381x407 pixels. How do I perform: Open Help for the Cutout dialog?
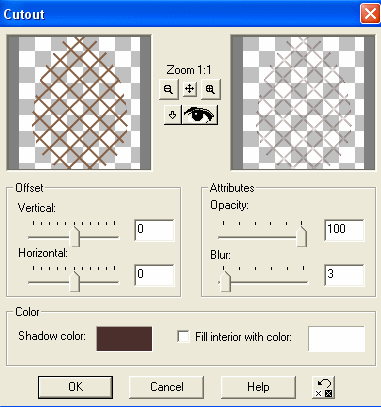point(258,387)
